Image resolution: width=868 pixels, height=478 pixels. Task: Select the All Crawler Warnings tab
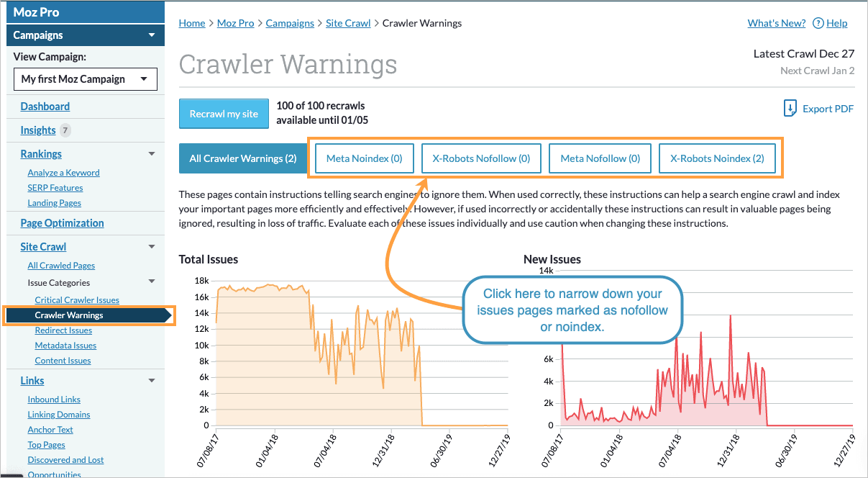[x=243, y=158]
